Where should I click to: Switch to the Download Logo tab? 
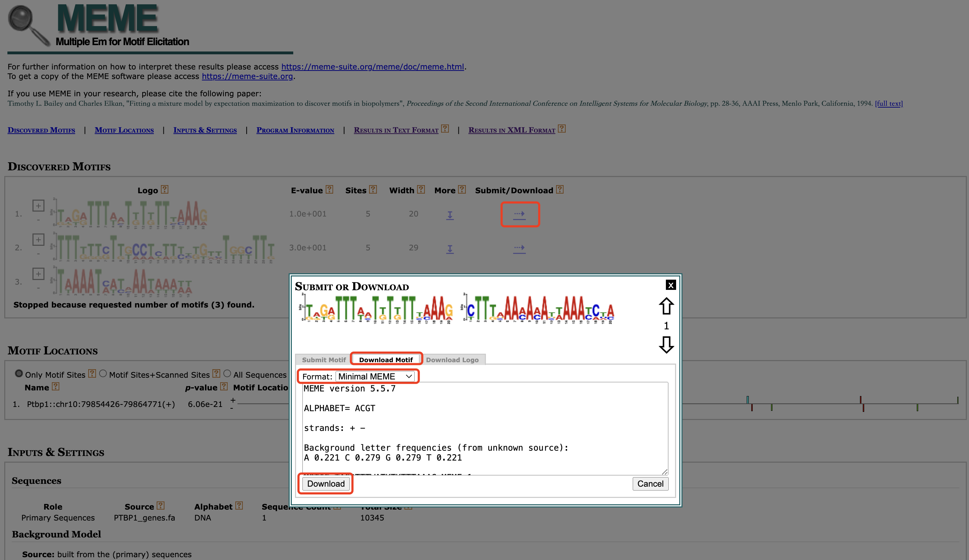452,360
